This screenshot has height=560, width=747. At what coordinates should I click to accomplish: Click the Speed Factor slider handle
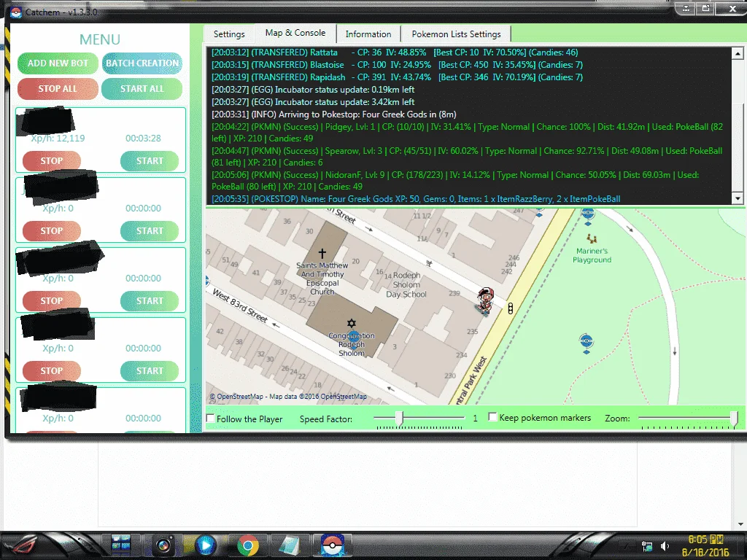[399, 418]
